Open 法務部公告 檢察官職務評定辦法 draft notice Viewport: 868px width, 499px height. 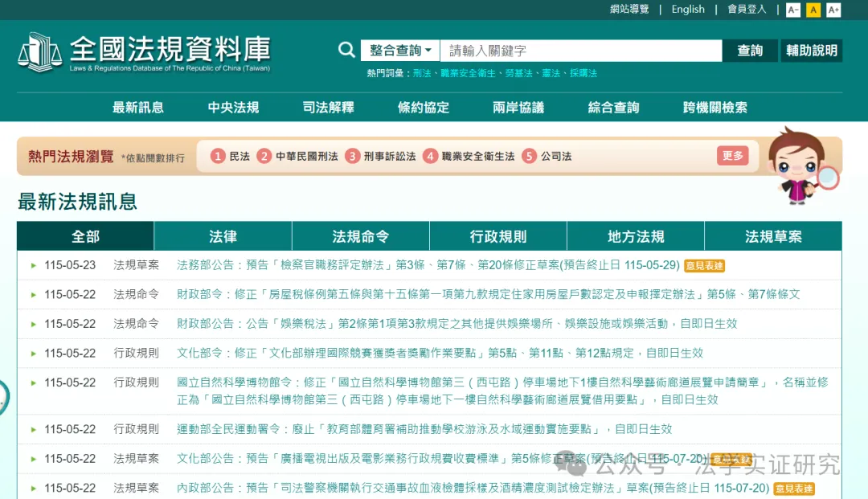coord(428,265)
